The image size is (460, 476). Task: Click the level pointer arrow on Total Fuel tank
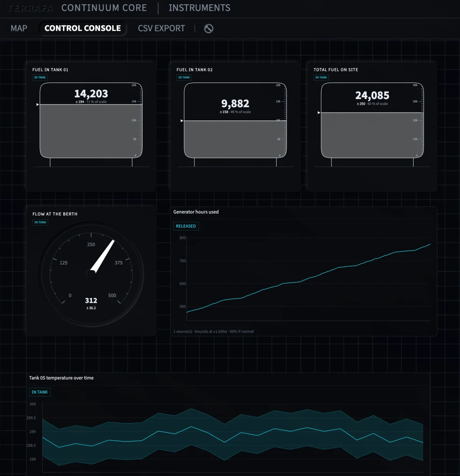(319, 113)
